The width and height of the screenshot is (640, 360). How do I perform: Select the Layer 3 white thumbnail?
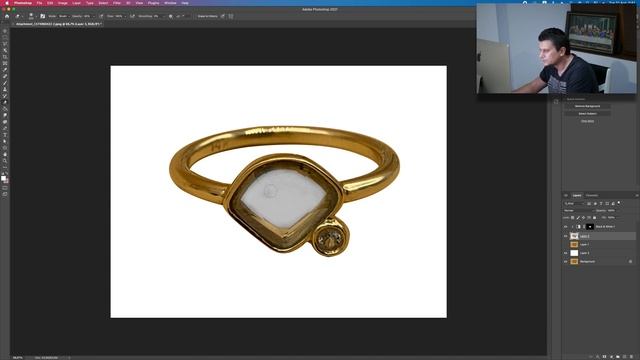click(574, 253)
